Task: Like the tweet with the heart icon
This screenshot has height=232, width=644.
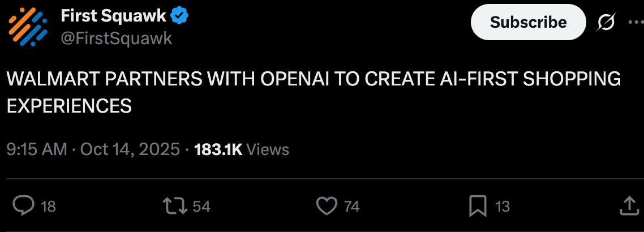Action: (327, 206)
